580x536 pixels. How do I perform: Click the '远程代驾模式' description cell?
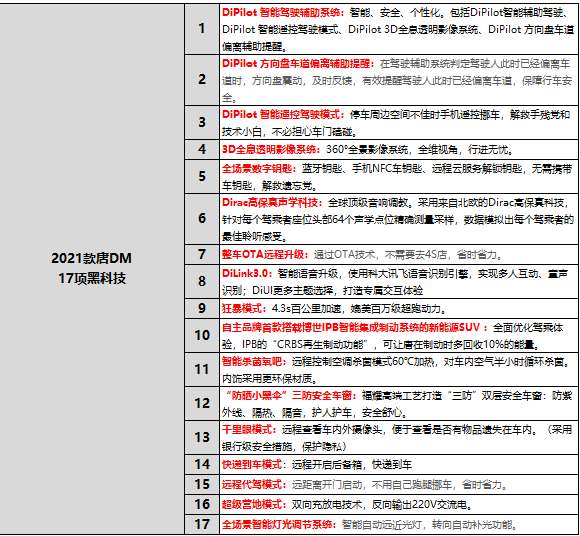pos(399,484)
